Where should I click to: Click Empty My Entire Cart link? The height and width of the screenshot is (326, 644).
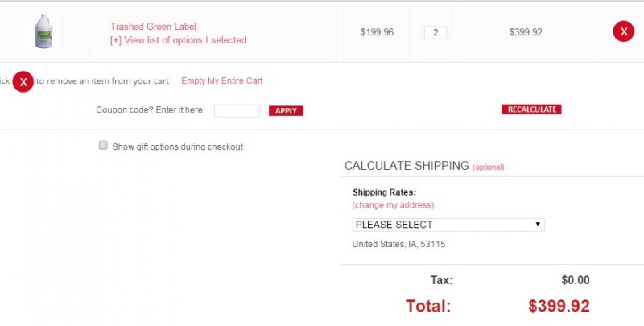point(222,80)
